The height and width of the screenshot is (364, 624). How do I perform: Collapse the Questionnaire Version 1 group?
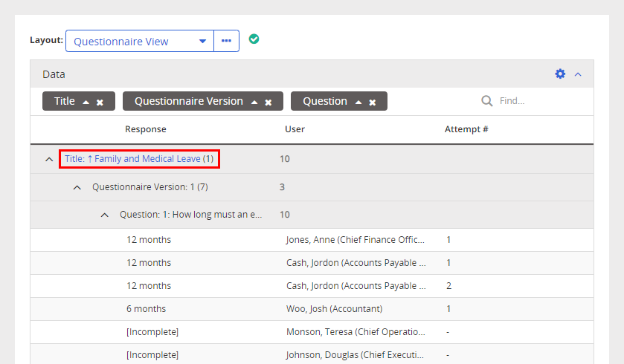point(77,187)
